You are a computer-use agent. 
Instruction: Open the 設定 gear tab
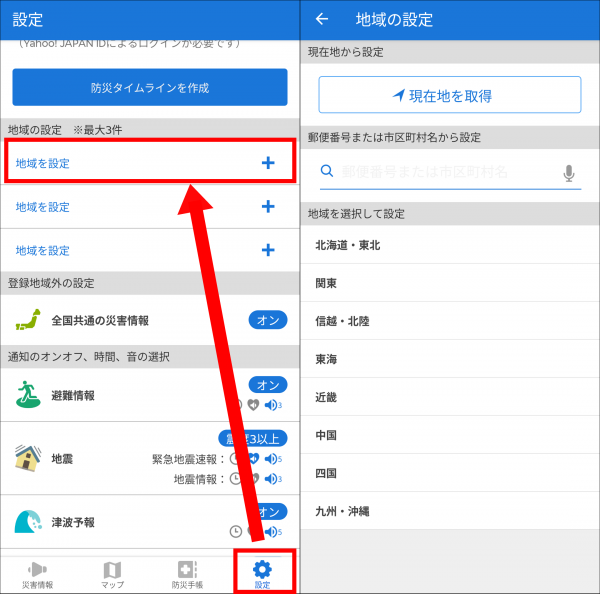click(262, 574)
